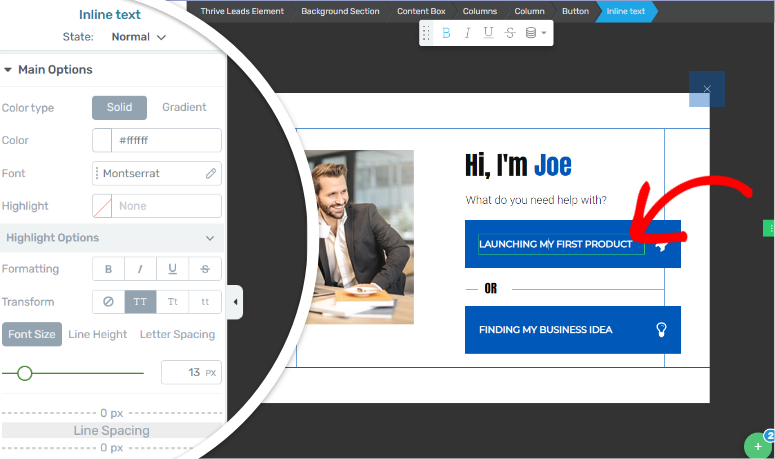Image resolution: width=775 pixels, height=459 pixels.
Task: Select lowercase tt transform
Action: pos(205,302)
